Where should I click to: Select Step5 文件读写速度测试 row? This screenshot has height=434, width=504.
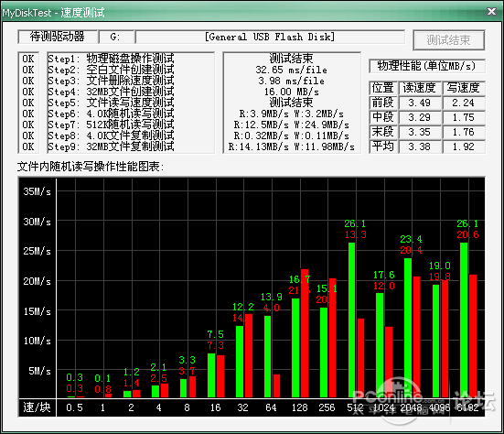pyautogui.click(x=112, y=103)
